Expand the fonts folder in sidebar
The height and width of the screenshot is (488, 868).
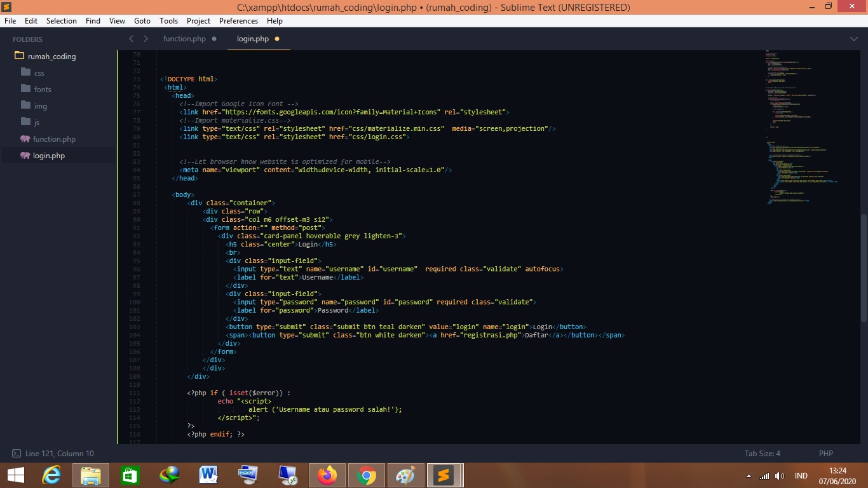[x=43, y=90]
